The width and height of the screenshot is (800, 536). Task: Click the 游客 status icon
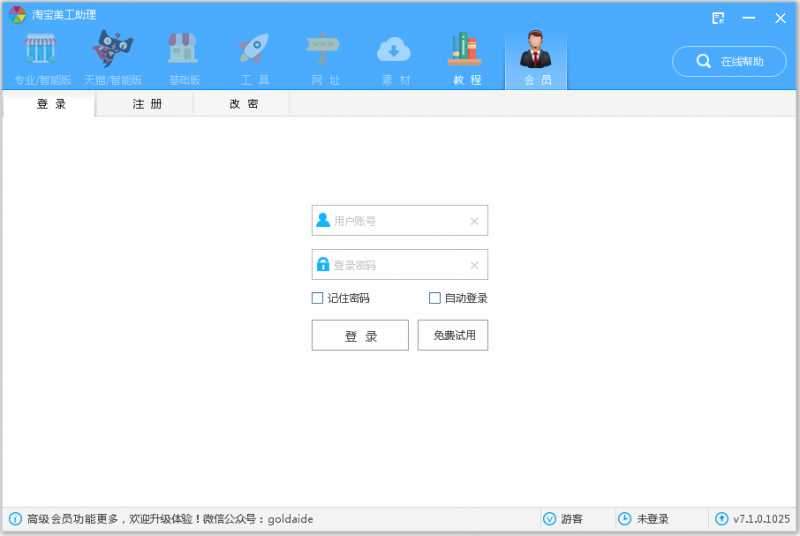[x=549, y=519]
